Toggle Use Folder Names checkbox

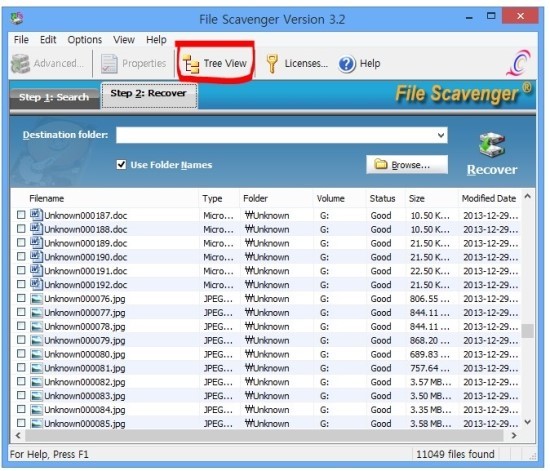[121, 164]
